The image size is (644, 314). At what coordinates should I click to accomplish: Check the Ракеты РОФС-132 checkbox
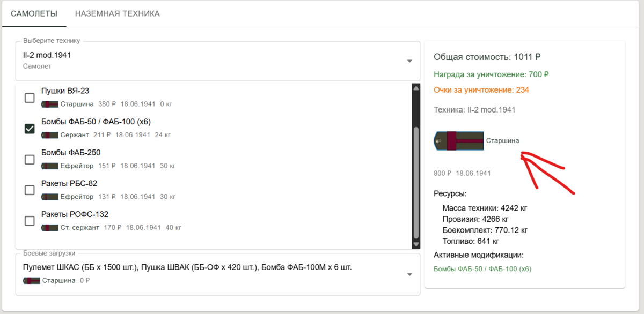[x=30, y=221]
